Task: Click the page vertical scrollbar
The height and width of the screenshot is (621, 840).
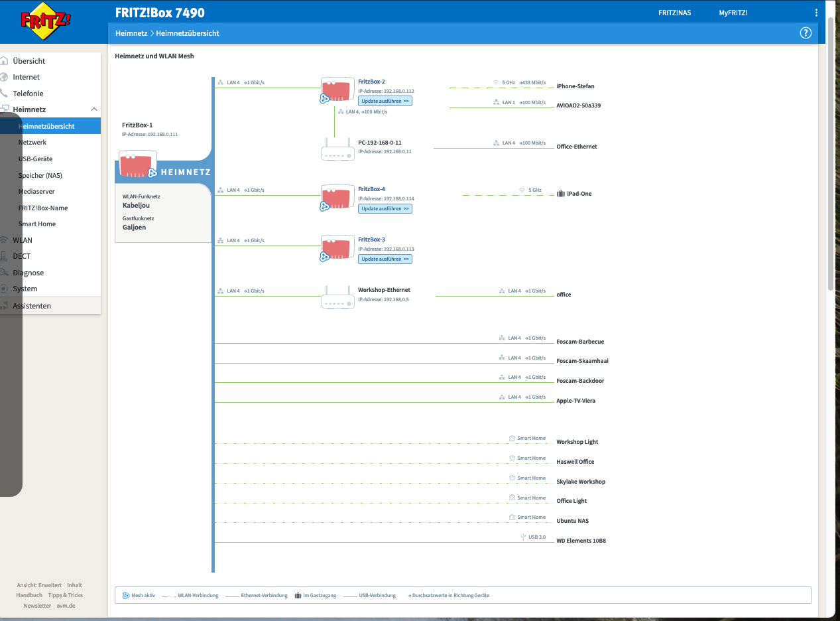Action: click(x=832, y=153)
